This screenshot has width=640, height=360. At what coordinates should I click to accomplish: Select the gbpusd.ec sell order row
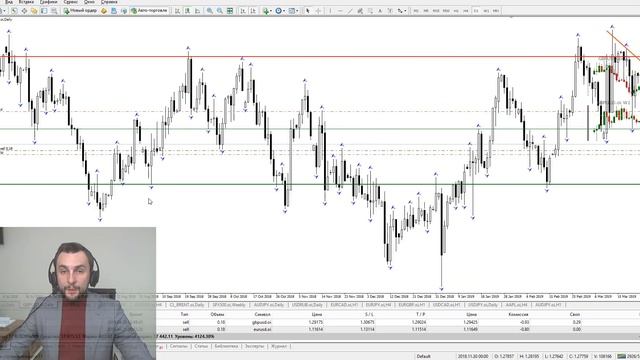click(x=398, y=322)
